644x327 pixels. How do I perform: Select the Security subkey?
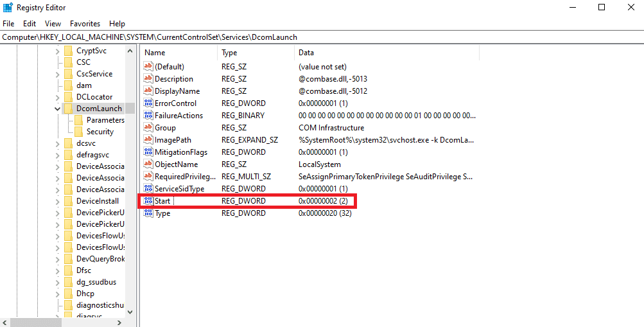coord(100,132)
